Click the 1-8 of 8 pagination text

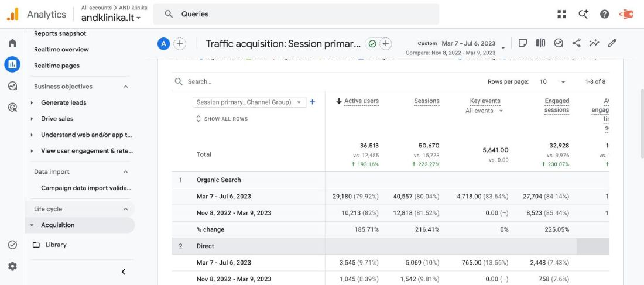[595, 82]
